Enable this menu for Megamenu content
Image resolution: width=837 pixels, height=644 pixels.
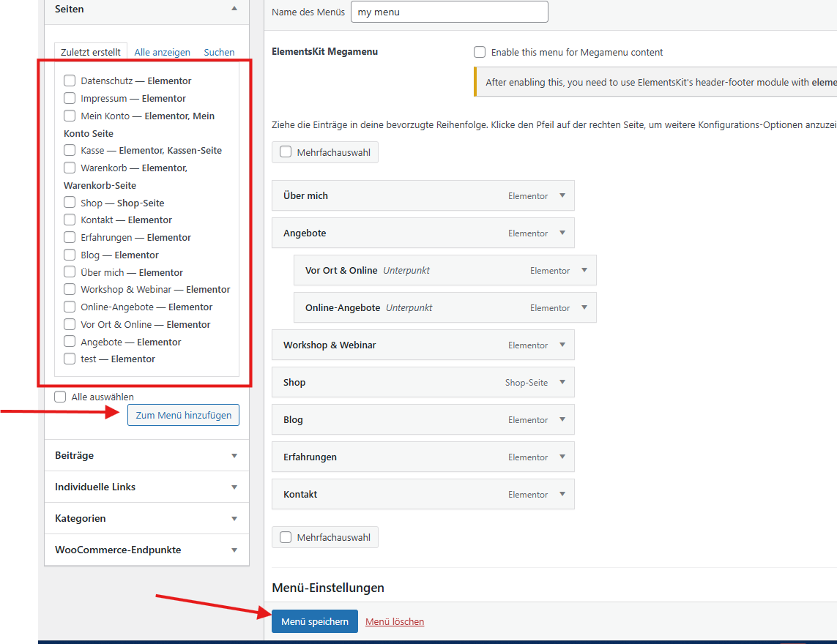tap(480, 52)
